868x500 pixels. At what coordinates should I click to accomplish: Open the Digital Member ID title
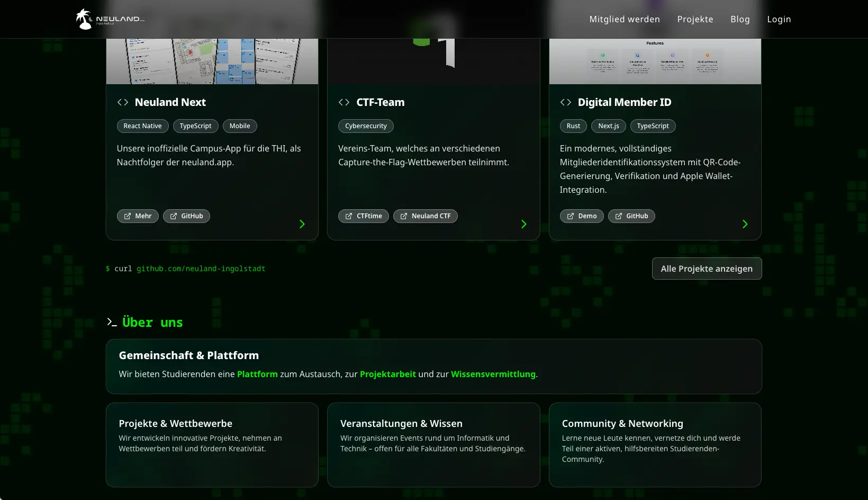(x=625, y=102)
